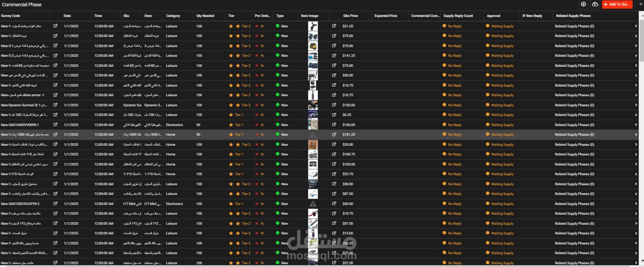644x267 pixels.
Task: Click image link icon left of $100.00 price
Action: [x=334, y=124]
